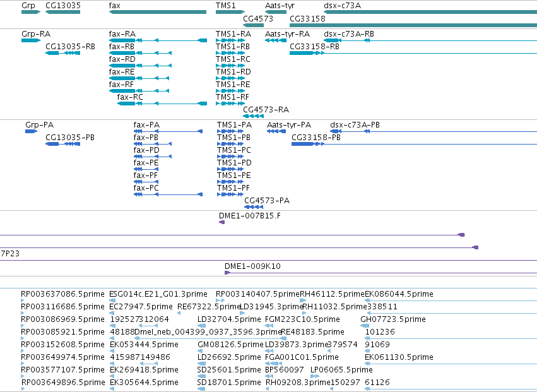The height and width of the screenshot is (392, 537).
Task: Click the dsx-c73A-PB protein label
Action: tap(355, 125)
